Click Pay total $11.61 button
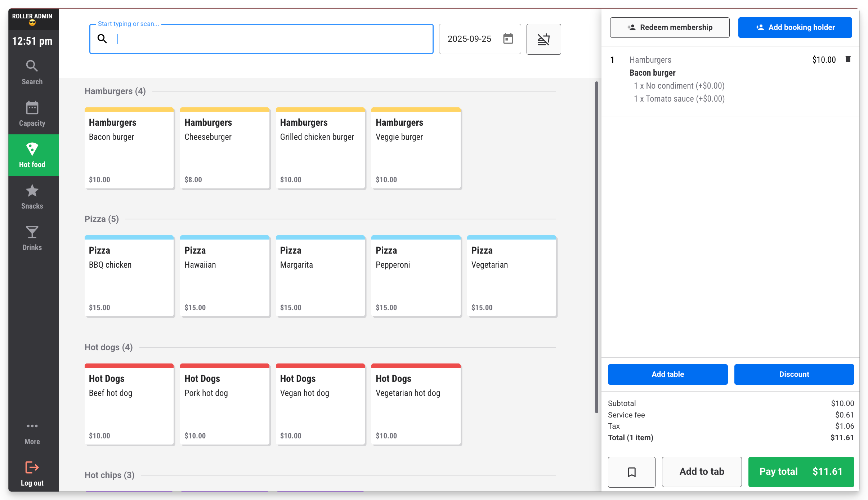The image size is (868, 500). click(801, 472)
